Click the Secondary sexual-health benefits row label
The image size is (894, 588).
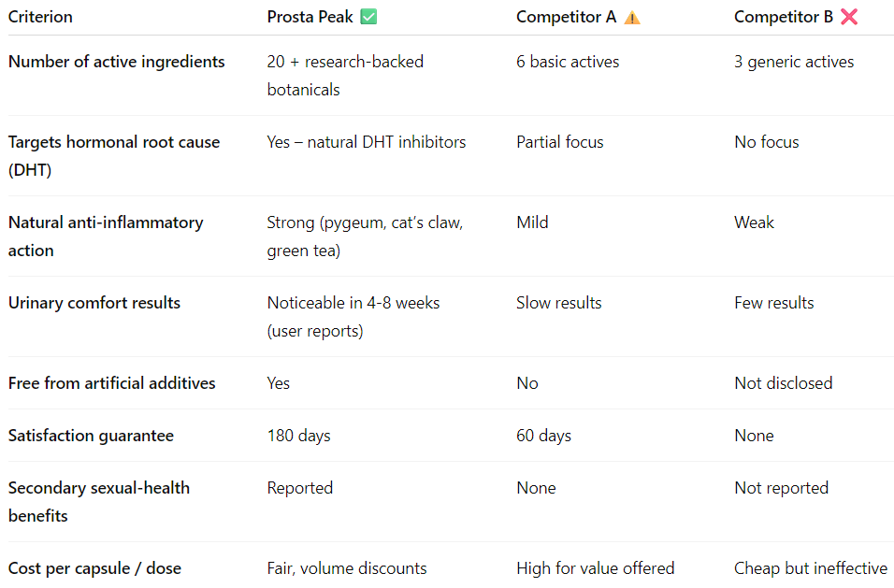click(99, 502)
